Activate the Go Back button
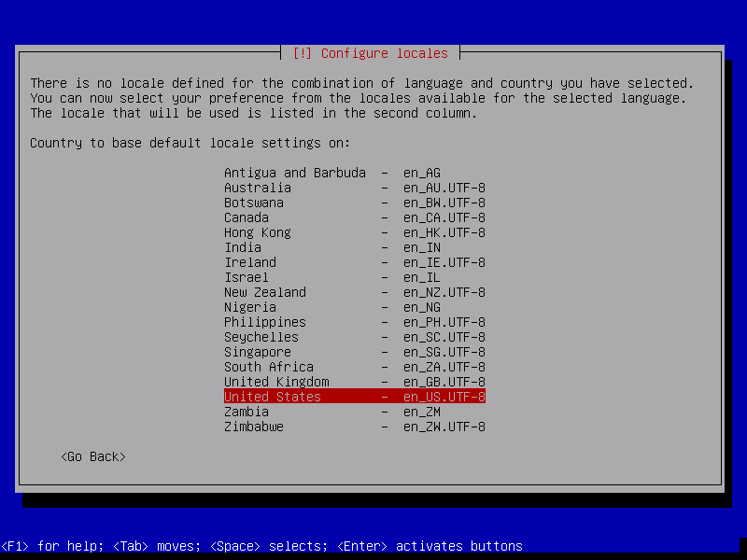 coord(92,455)
